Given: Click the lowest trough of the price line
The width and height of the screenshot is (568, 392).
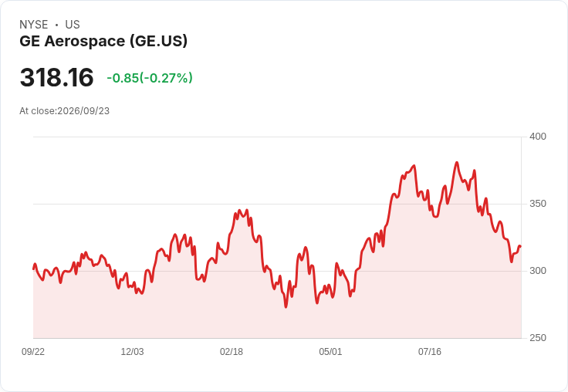Looking at the screenshot, I should pos(286,307).
